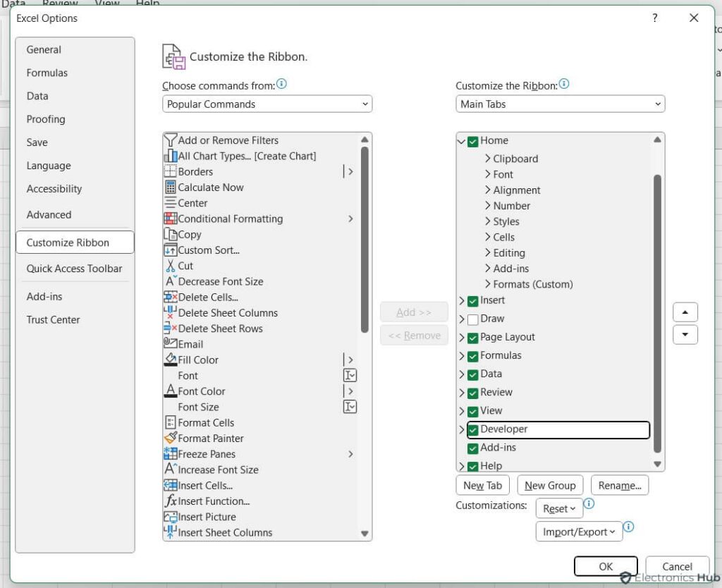Select the Format Painter command icon

pos(169,438)
